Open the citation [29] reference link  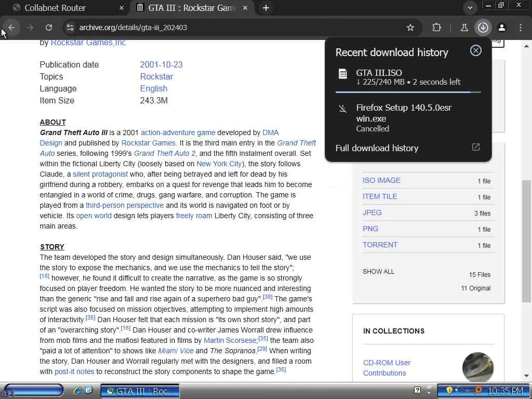coord(262,349)
